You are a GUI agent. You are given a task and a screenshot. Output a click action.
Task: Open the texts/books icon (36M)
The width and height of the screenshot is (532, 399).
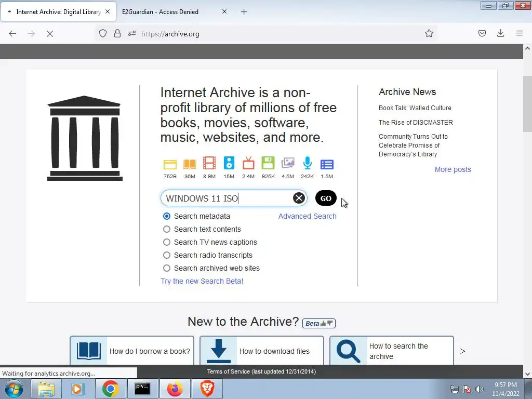coord(190,164)
